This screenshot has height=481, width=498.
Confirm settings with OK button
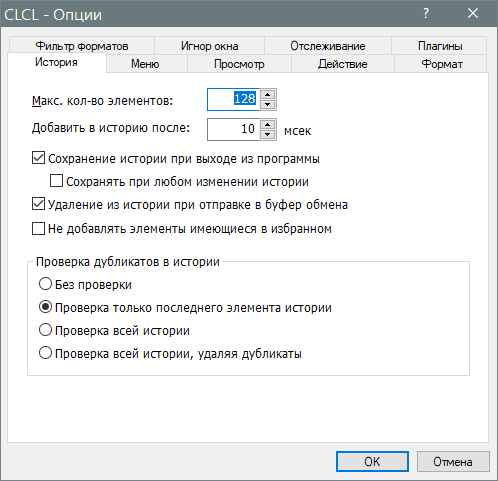(x=372, y=462)
